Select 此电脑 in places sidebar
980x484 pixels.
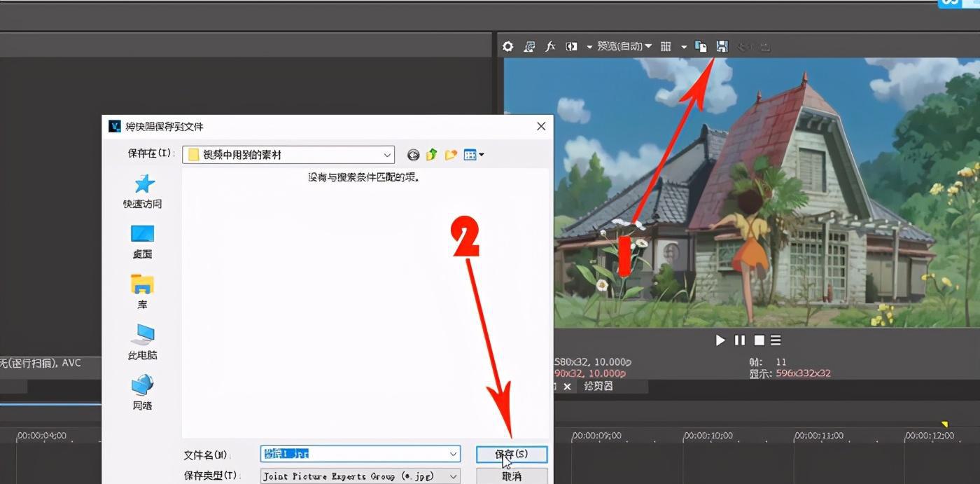pyautogui.click(x=143, y=343)
